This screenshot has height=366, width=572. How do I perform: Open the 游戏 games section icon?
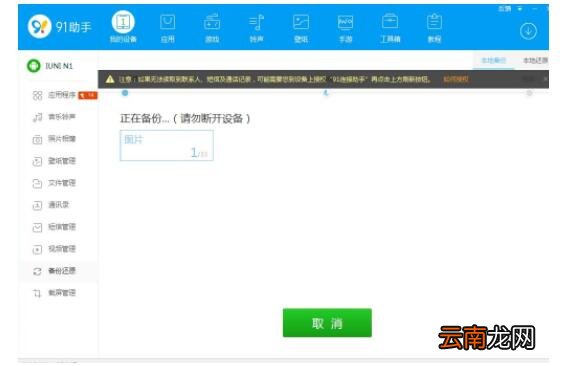(x=212, y=28)
